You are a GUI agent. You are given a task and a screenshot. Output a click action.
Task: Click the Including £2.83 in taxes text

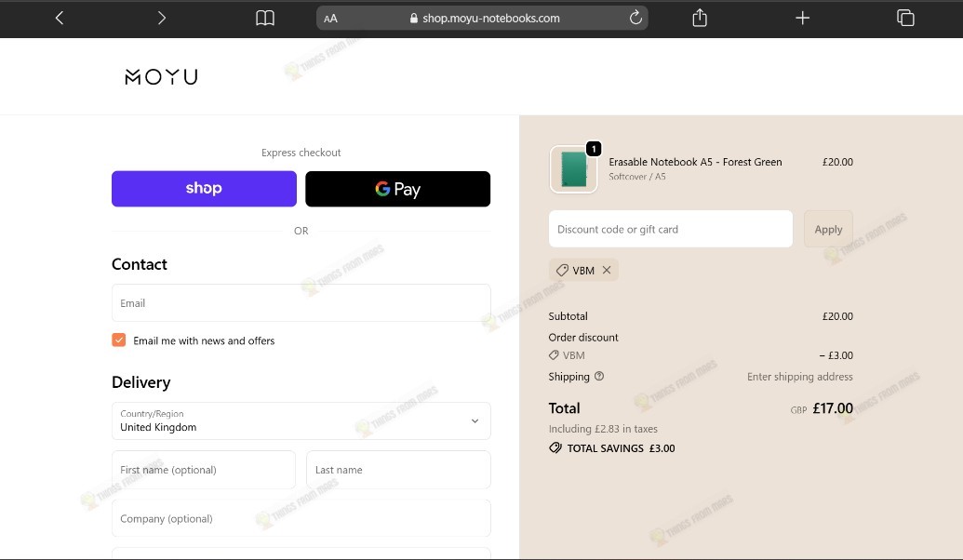[x=603, y=429]
